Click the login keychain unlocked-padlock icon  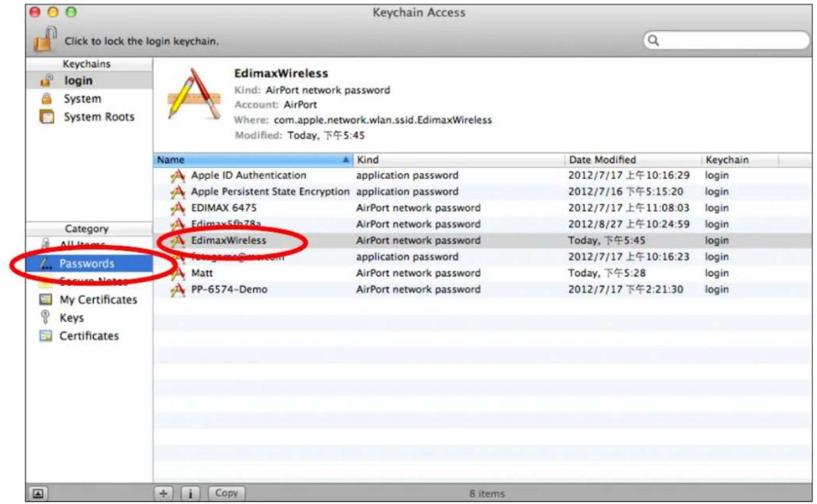click(x=46, y=81)
